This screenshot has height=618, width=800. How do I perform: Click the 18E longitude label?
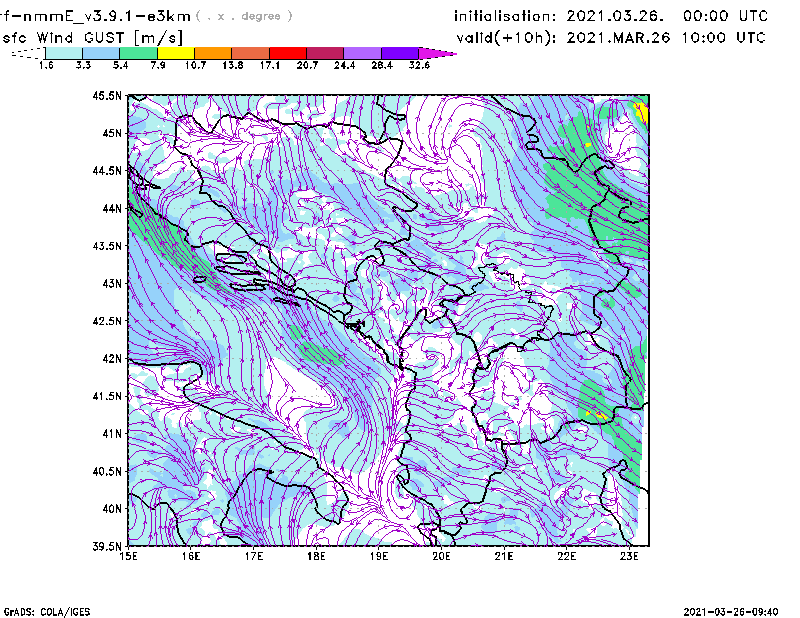(x=316, y=556)
